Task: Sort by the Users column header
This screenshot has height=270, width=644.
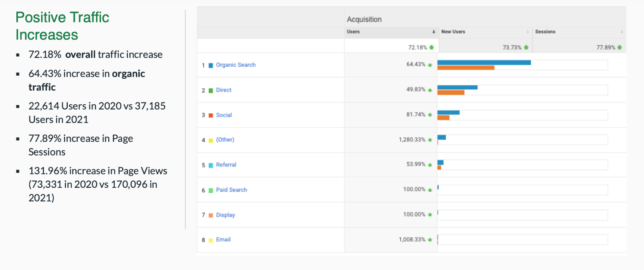Action: 353,32
